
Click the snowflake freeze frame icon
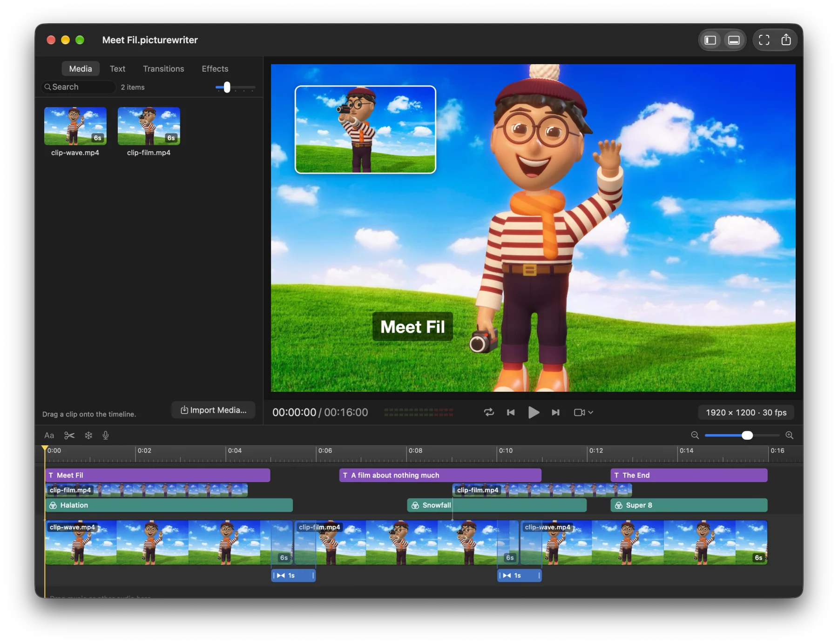[x=88, y=436]
